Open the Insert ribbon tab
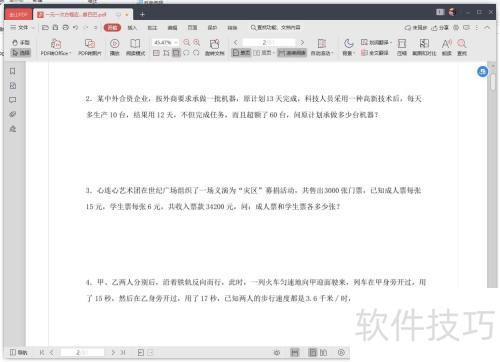 pos(132,28)
